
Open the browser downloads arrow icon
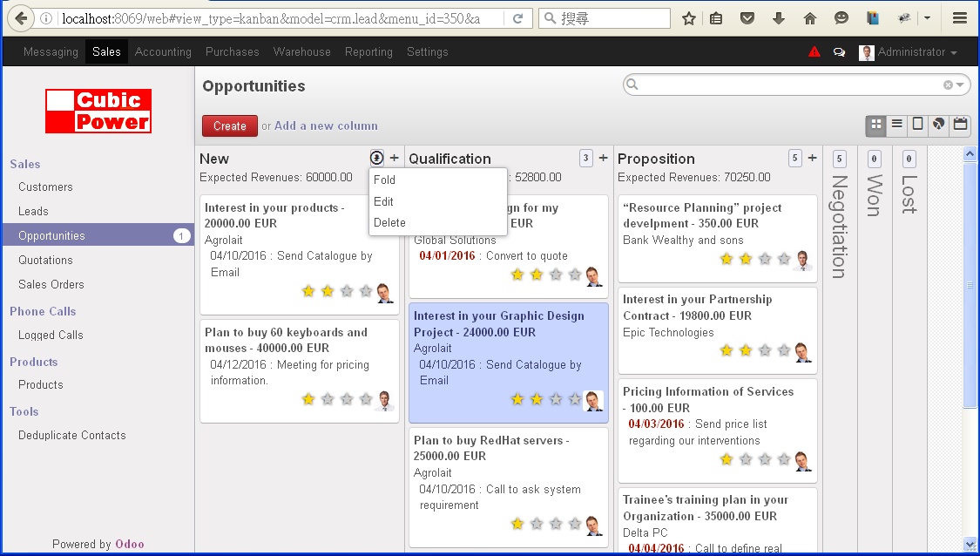(x=778, y=19)
